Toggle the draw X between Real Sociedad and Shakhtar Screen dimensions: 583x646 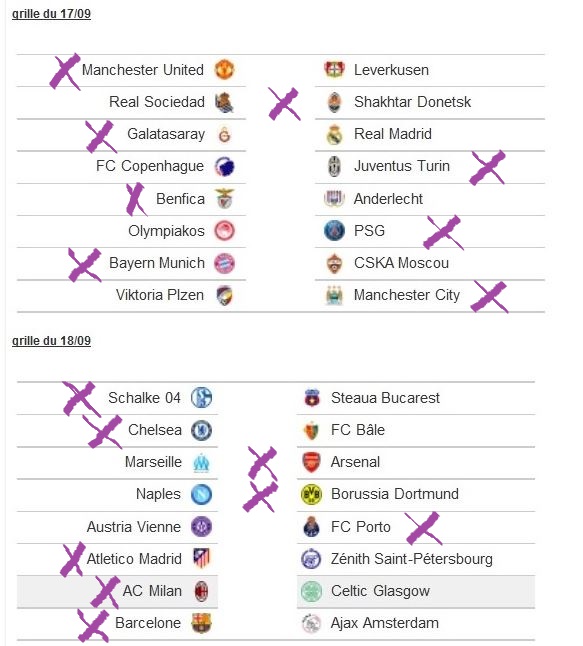click(x=284, y=104)
